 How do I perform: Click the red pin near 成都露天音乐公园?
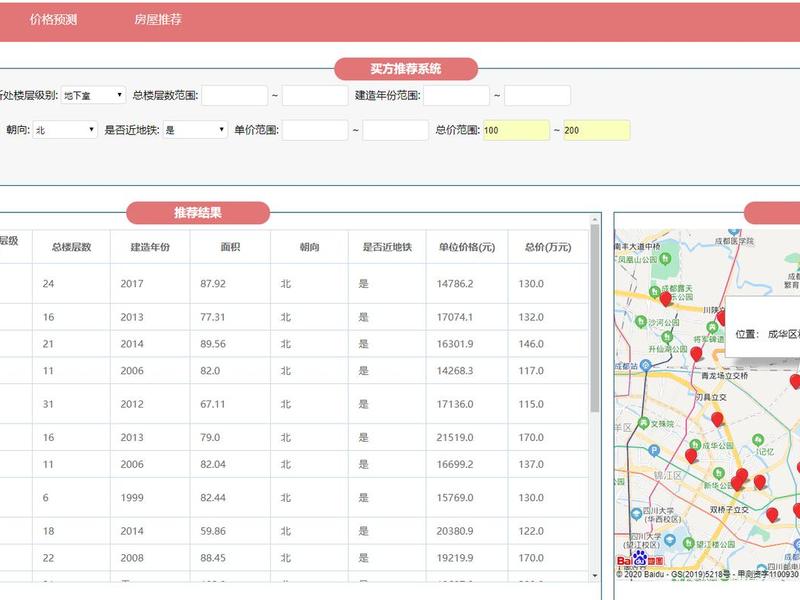[x=665, y=299]
